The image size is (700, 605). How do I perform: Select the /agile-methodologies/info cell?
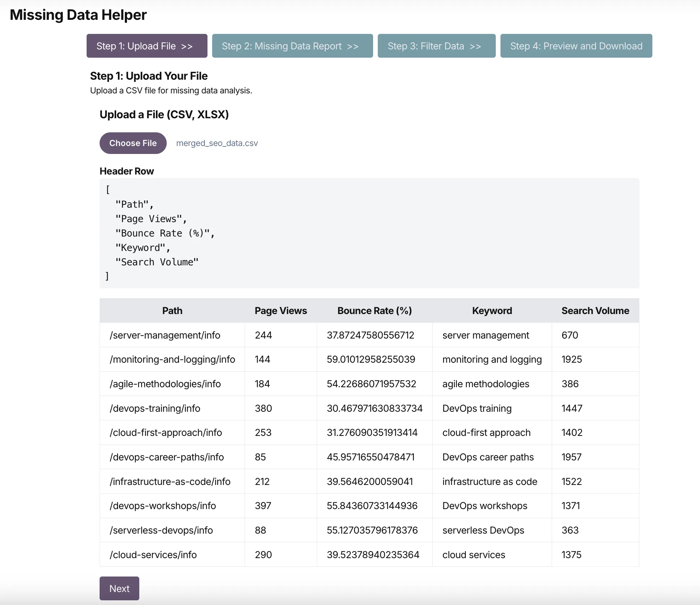(x=172, y=384)
